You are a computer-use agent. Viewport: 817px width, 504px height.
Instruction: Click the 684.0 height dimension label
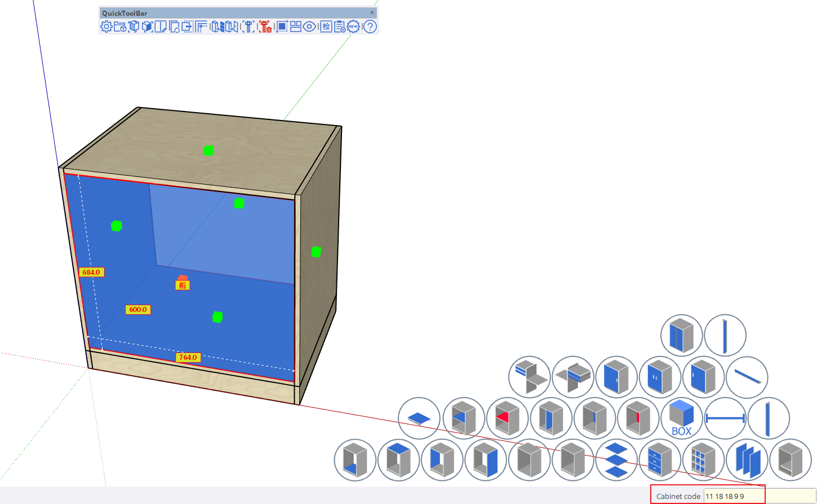tap(91, 272)
